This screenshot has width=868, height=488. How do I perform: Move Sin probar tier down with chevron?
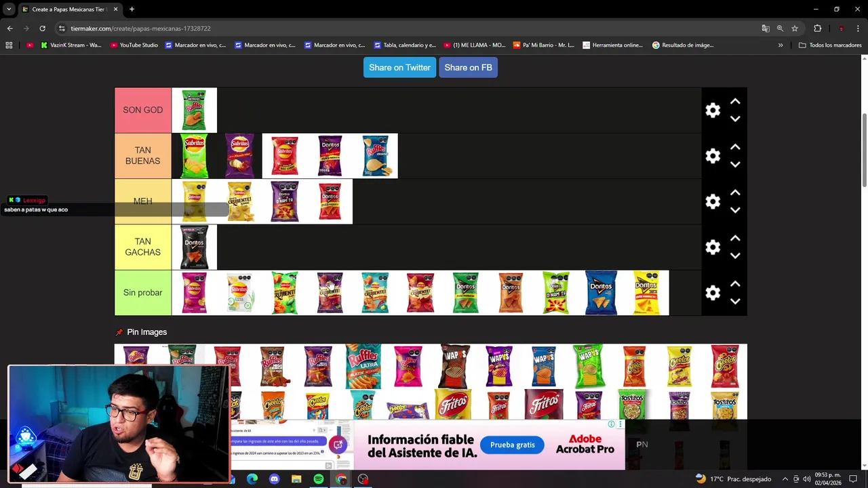(735, 301)
